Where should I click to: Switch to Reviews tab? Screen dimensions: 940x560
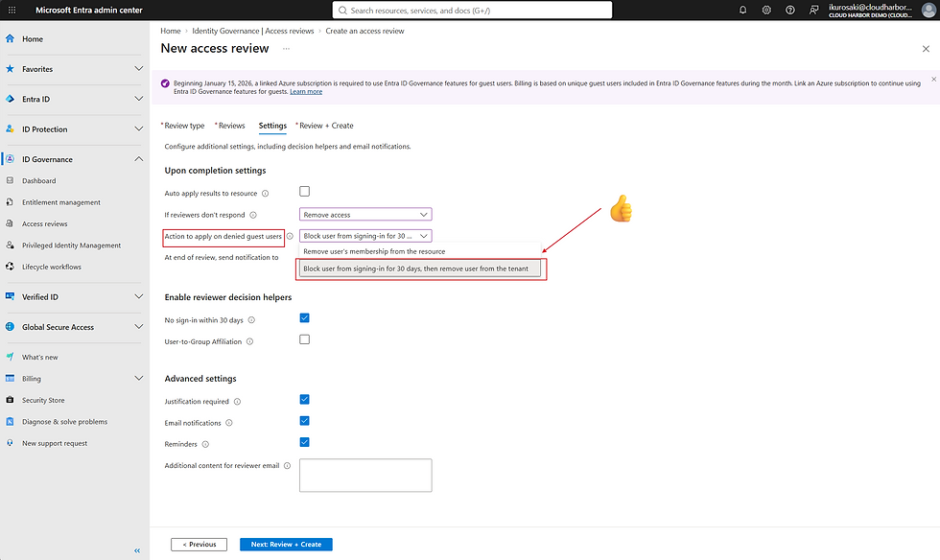230,126
